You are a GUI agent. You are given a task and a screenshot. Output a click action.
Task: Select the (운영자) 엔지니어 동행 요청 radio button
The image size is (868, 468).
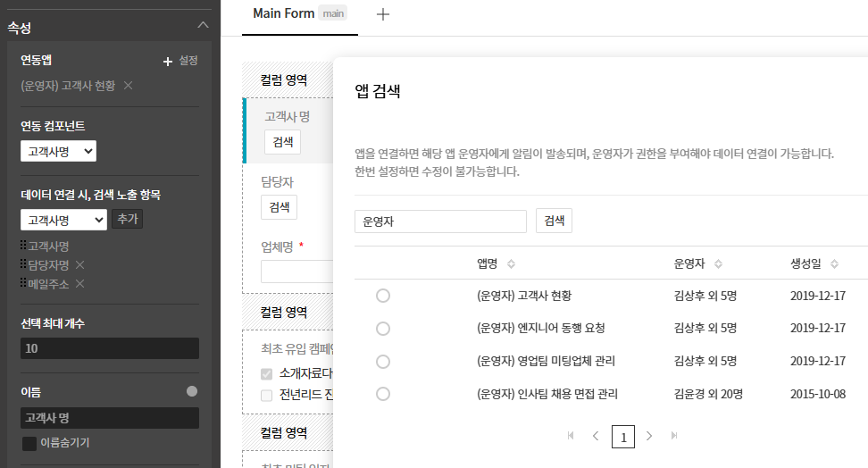[x=383, y=329]
